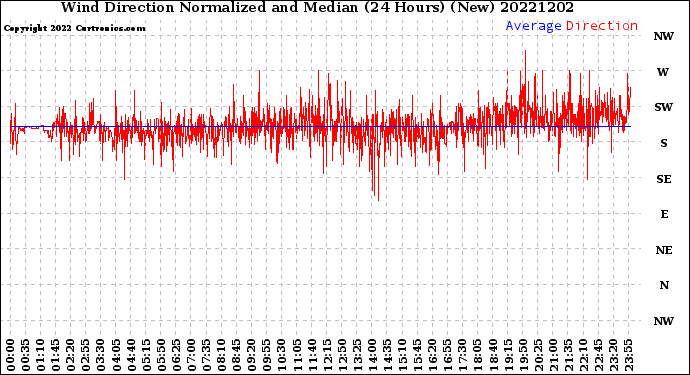Click the '09:55' time axis label
690x375 pixels.
(267, 355)
